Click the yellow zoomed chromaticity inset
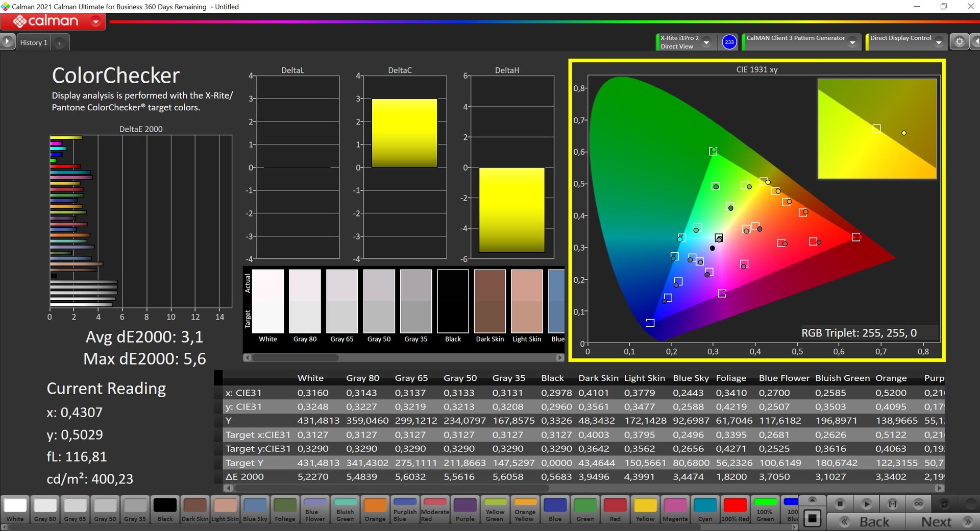This screenshot has height=531, width=980. click(x=877, y=128)
